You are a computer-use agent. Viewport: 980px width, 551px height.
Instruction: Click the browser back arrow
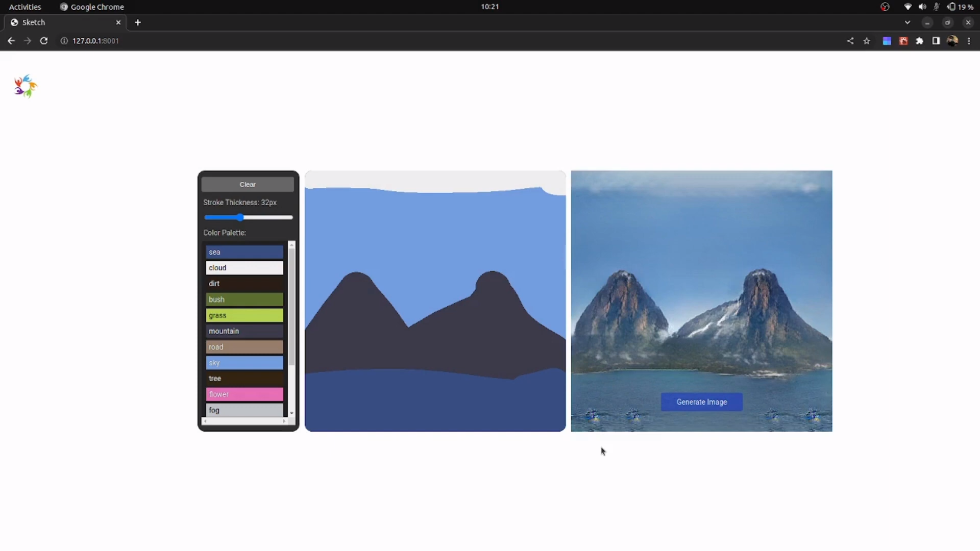11,41
